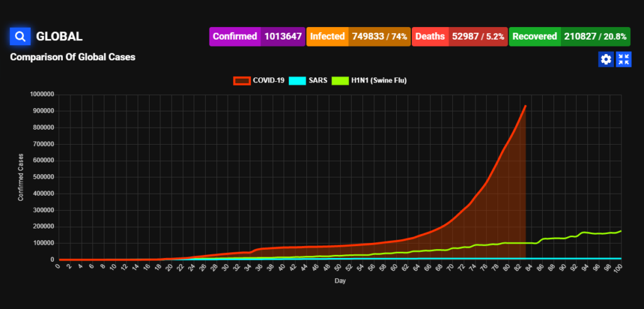Screen dimensions: 644x309
Task: Open chart settings gear icon
Action: 606,59
